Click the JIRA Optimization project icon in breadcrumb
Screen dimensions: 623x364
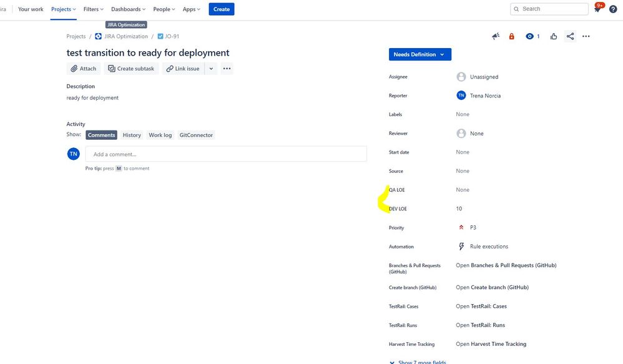(x=98, y=36)
